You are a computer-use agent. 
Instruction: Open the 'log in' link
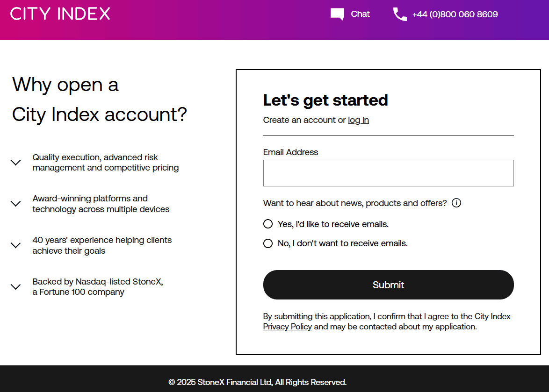358,120
